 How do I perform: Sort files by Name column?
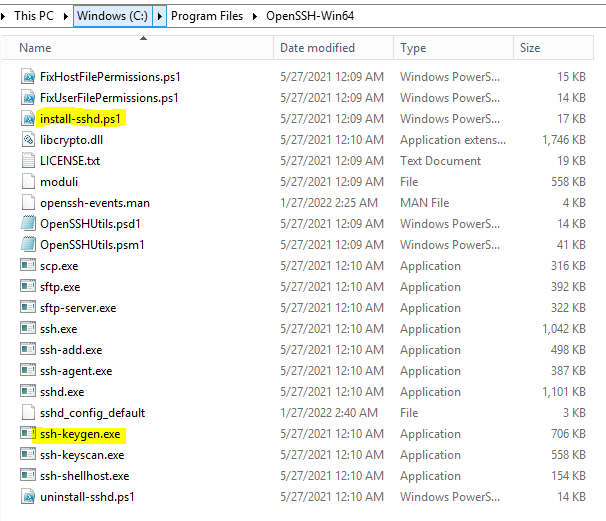[138, 48]
